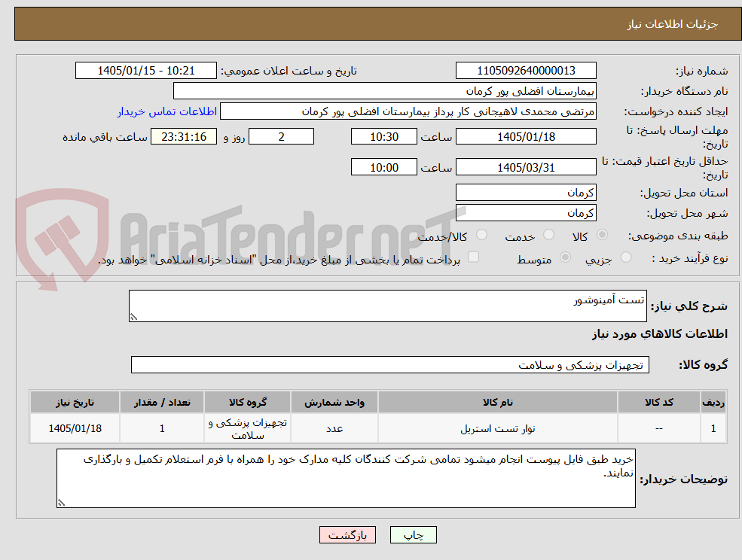
Task: Click the announcement date field 1405/01/15 - 10:21
Action: tap(145, 71)
